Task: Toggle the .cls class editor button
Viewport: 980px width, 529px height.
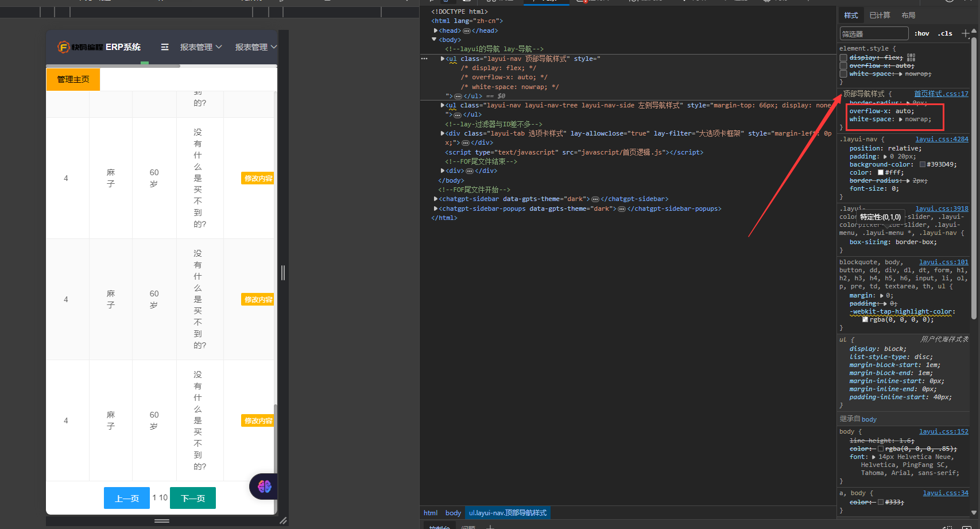Action: (945, 33)
